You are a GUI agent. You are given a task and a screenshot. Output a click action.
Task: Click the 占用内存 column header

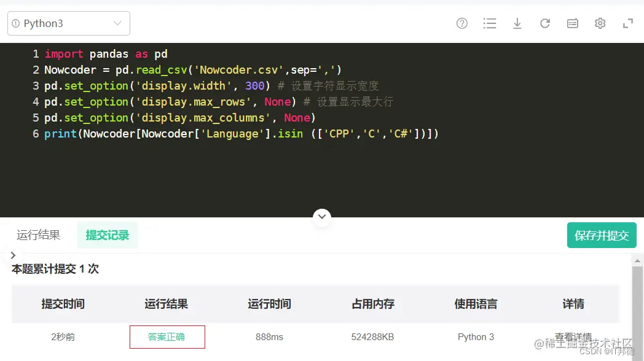click(373, 304)
